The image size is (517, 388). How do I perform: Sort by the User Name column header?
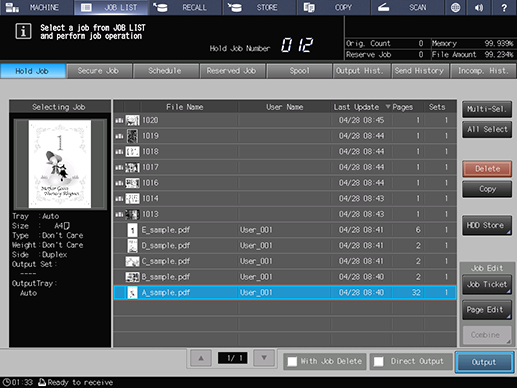pos(284,107)
